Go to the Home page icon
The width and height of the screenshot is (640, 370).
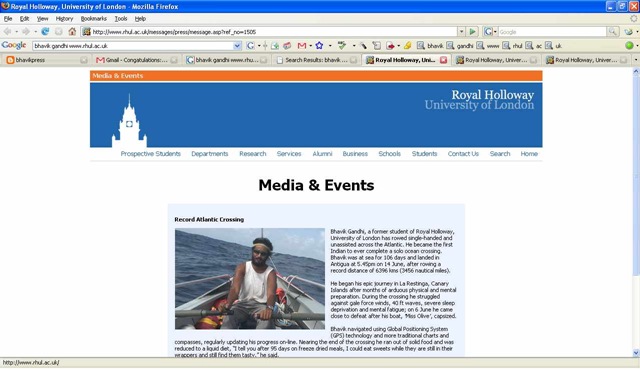[72, 31]
